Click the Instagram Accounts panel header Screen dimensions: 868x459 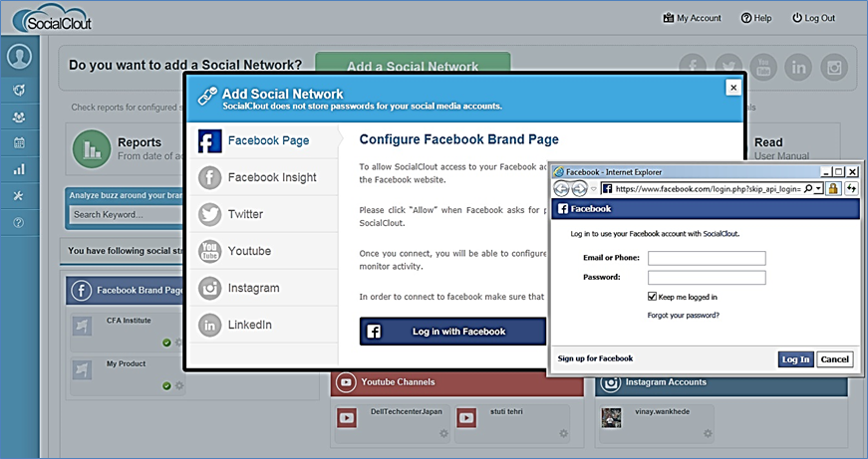coord(722,383)
